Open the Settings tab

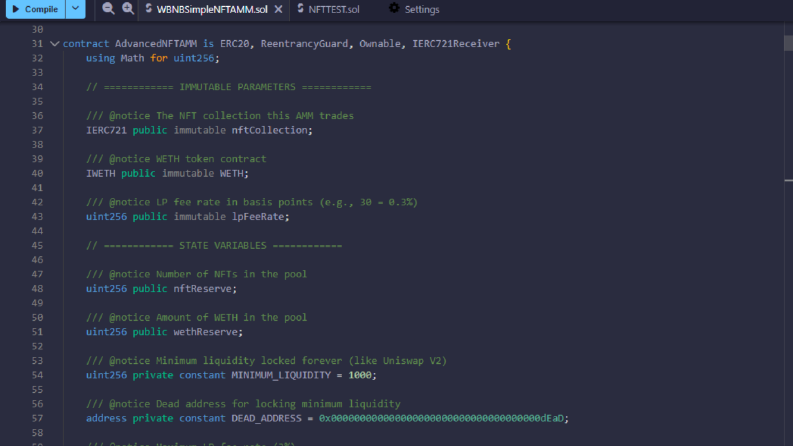422,10
